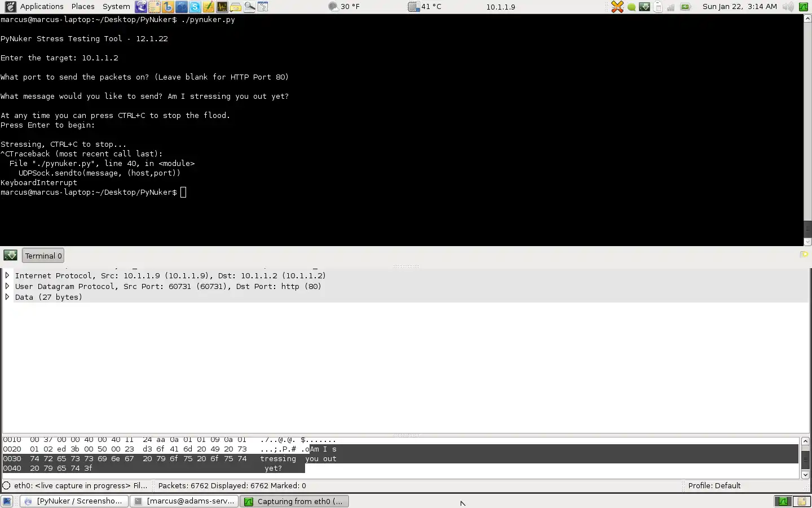Image resolution: width=812 pixels, height=508 pixels.
Task: Open the clipboard tray icon
Action: pos(658,7)
